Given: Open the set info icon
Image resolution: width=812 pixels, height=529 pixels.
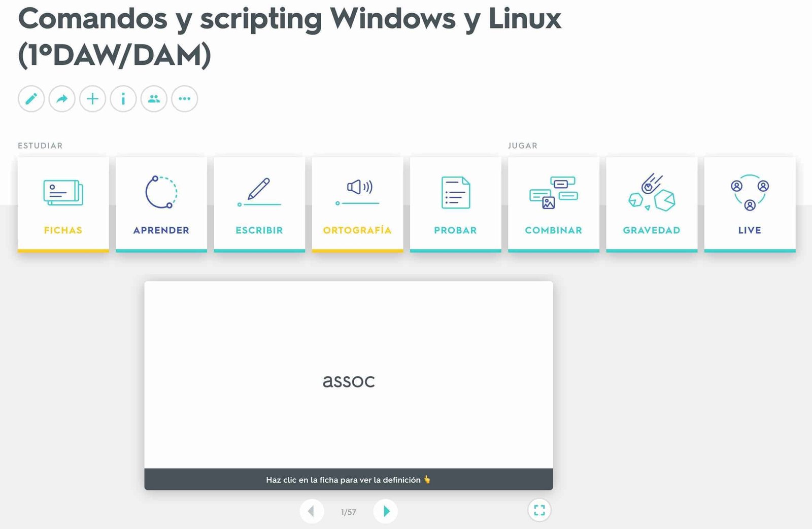Looking at the screenshot, I should pyautogui.click(x=123, y=98).
